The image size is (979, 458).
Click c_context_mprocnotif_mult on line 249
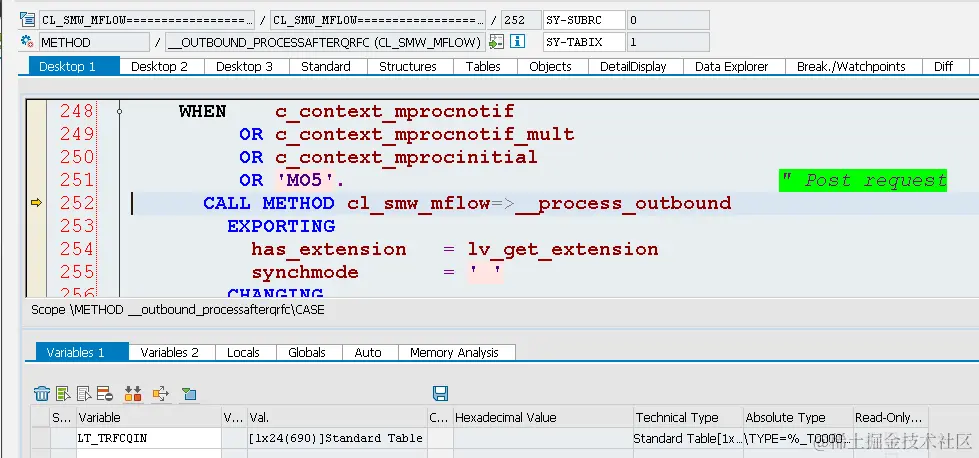tap(425, 134)
